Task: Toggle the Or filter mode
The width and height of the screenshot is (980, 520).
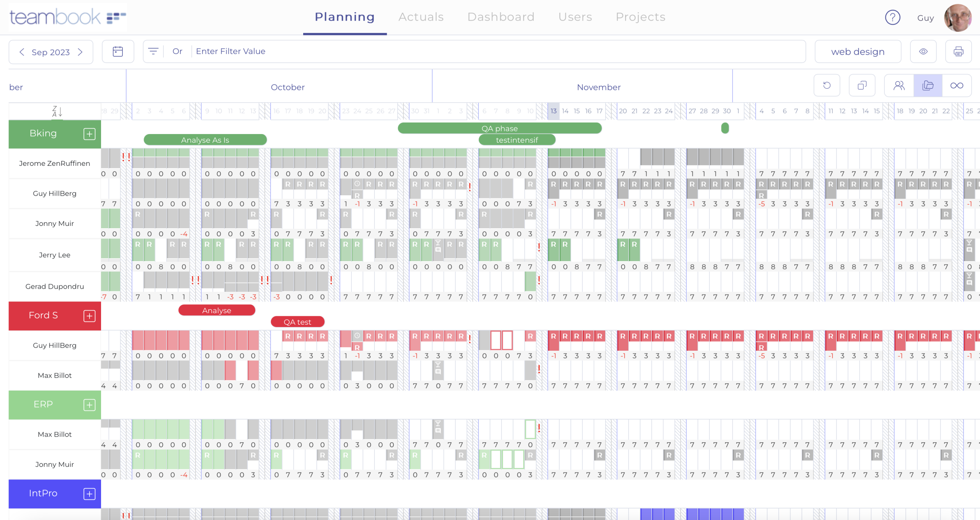Action: 177,51
